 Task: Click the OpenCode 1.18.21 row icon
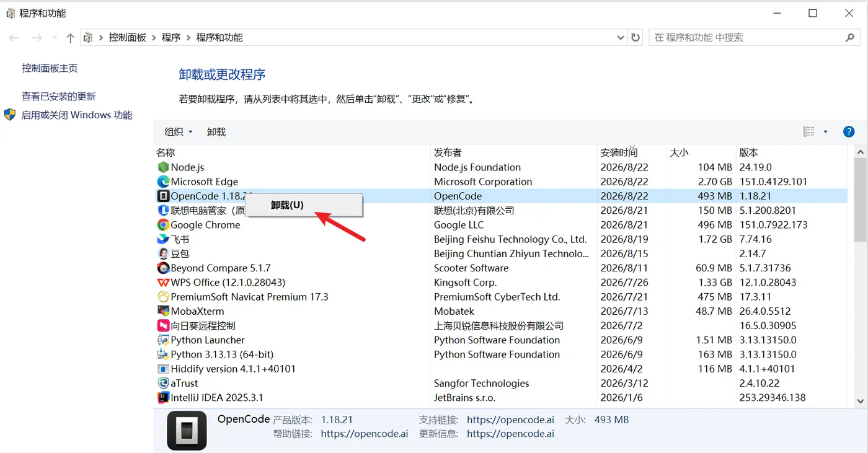[x=163, y=196]
